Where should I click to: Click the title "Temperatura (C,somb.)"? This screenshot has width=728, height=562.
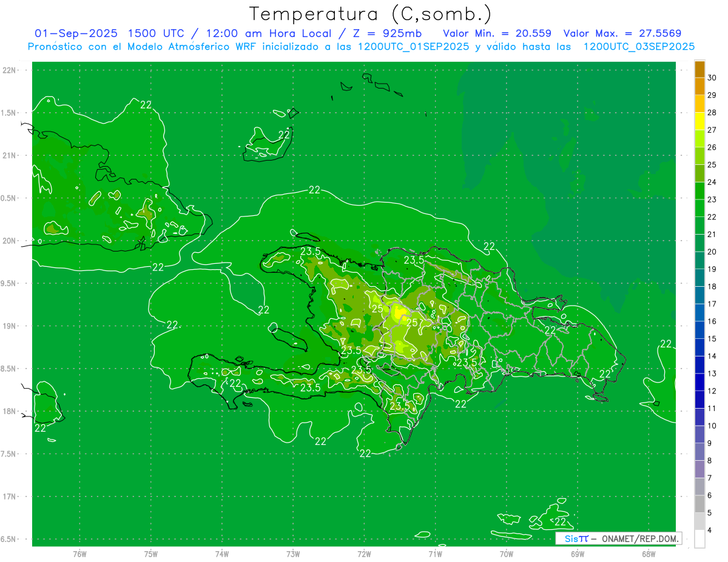click(x=370, y=14)
